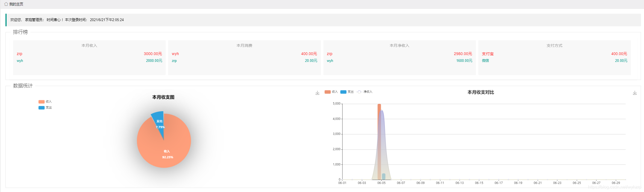Click the 3,000 y-axis label
The image size is (644, 192).
tap(336, 134)
